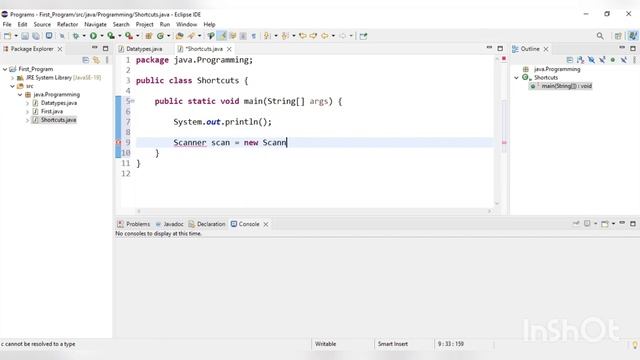Toggle Hide Static Members in Outline
Screen dimensions: 640x360
(602, 60)
